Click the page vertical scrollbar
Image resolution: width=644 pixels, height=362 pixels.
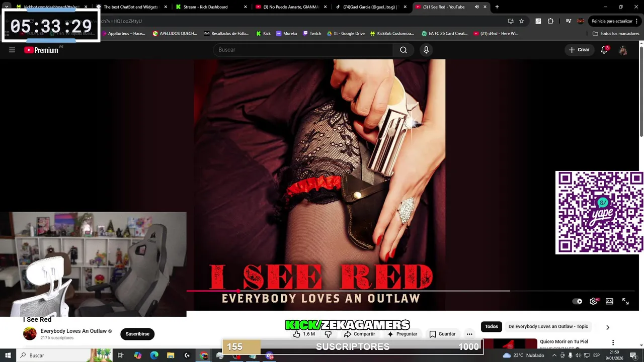[641, 90]
